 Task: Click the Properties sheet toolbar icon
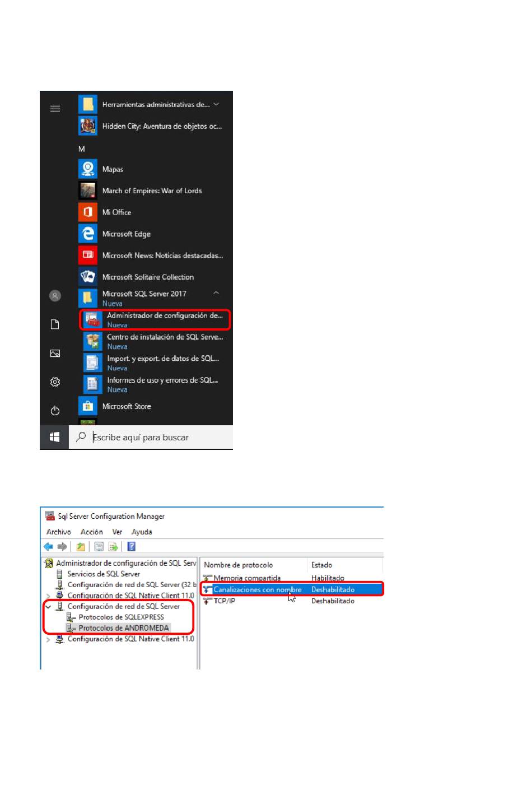[99, 547]
